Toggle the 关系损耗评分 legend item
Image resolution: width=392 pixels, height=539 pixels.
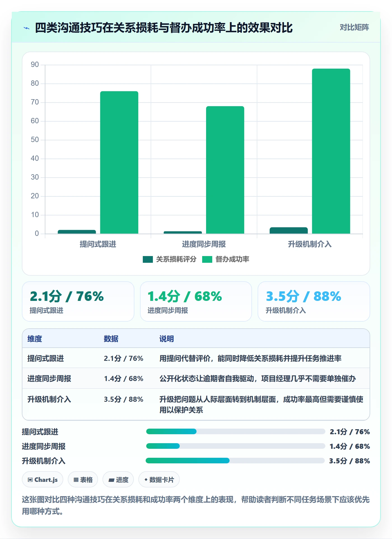169,259
